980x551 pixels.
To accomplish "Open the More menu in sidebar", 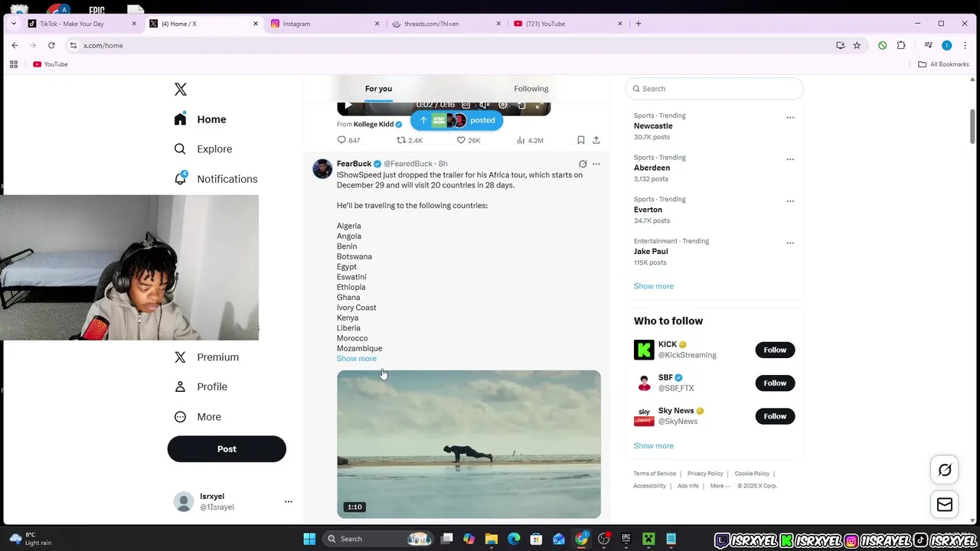I will (198, 417).
